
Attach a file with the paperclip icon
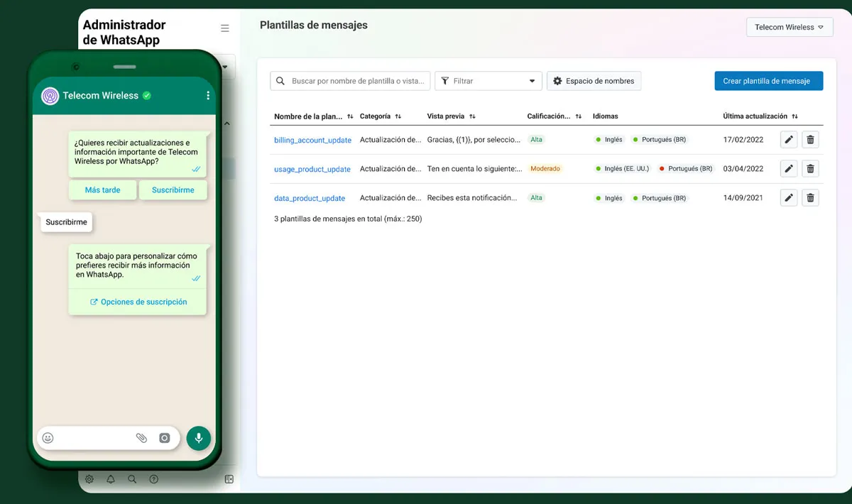tap(141, 438)
